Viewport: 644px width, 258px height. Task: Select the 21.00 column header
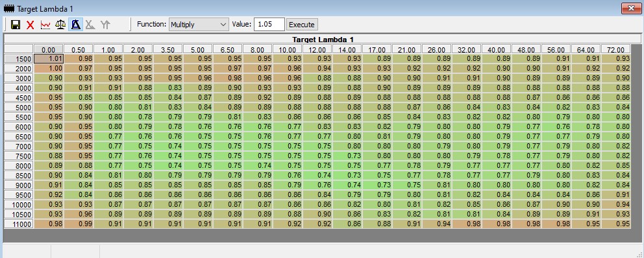[406, 50]
